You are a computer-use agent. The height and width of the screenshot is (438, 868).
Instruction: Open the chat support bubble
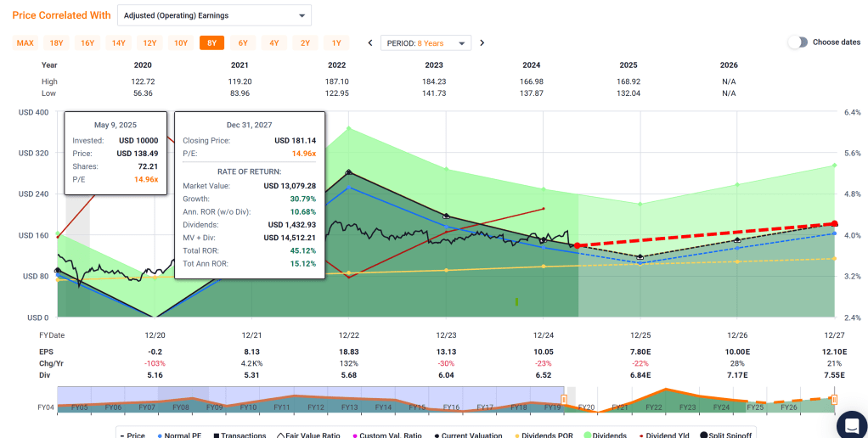tap(849, 424)
